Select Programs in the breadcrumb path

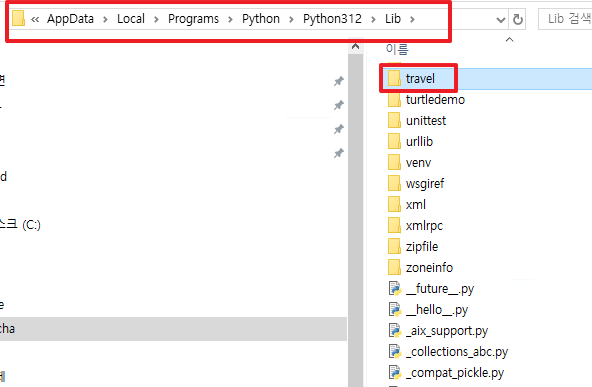pyautogui.click(x=193, y=19)
